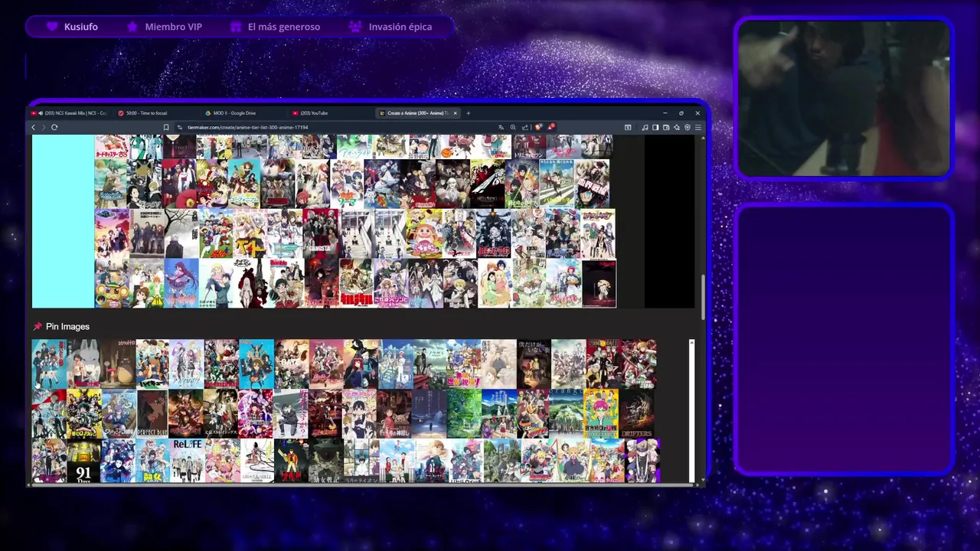Switch to the MOD II Google Drive tab
The width and height of the screenshot is (980, 551).
pos(241,113)
